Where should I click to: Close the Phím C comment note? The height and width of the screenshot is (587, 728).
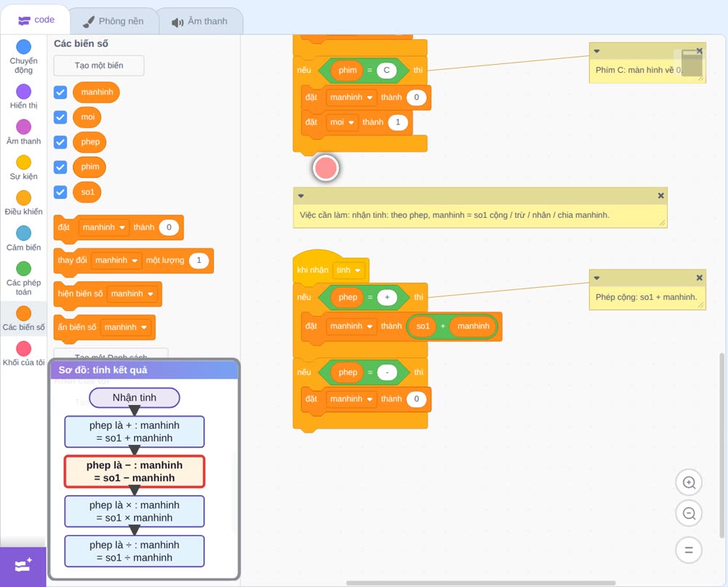699,51
